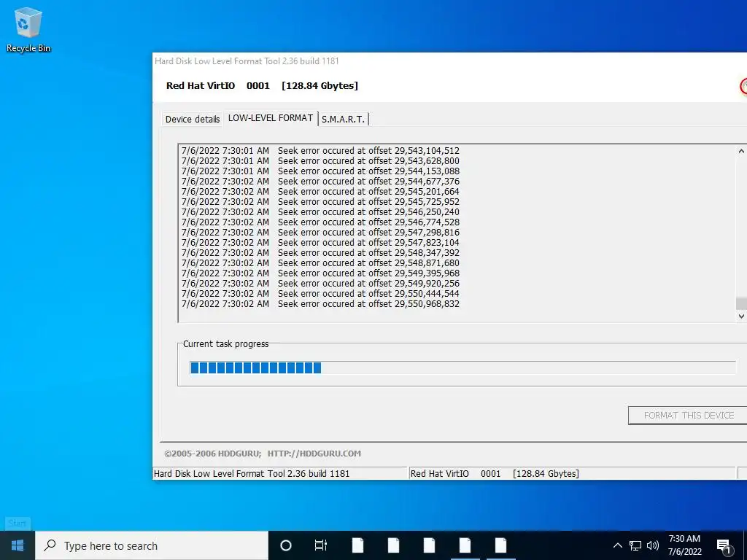The width and height of the screenshot is (747, 560).
Task: Click the log scrollbar up arrow
Action: tap(741, 151)
